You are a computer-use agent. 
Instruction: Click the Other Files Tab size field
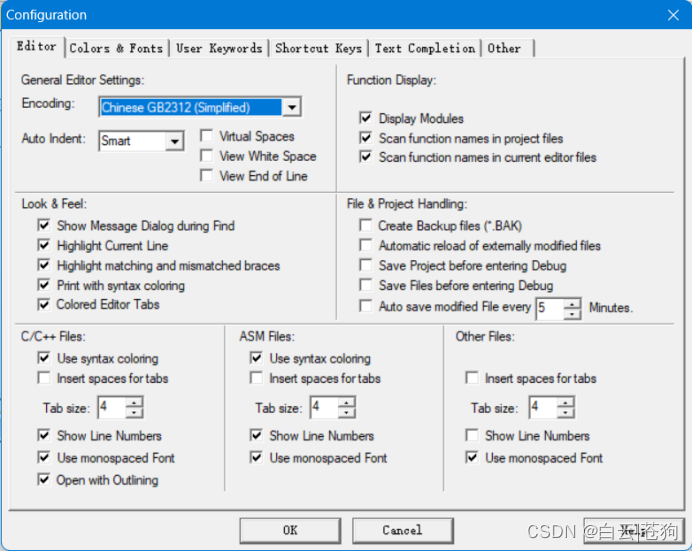543,407
